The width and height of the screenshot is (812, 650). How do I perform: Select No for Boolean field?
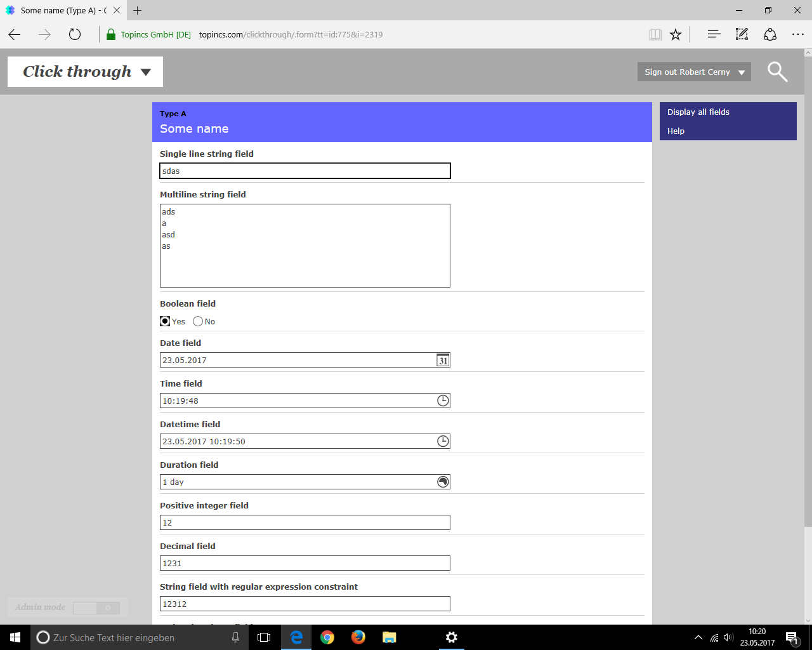tap(198, 321)
